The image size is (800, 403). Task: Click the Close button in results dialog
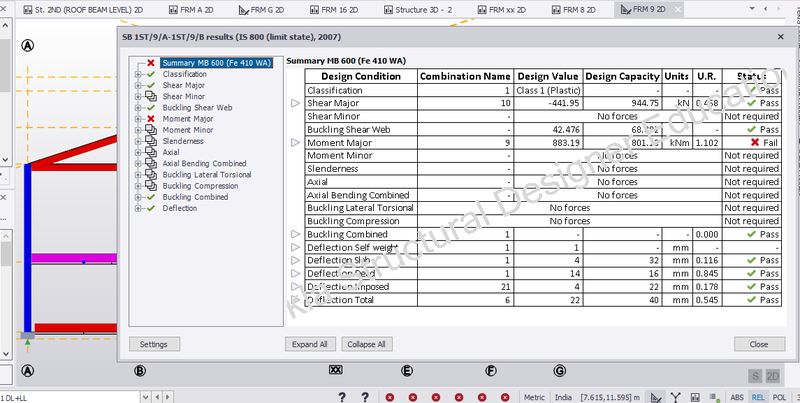click(759, 344)
